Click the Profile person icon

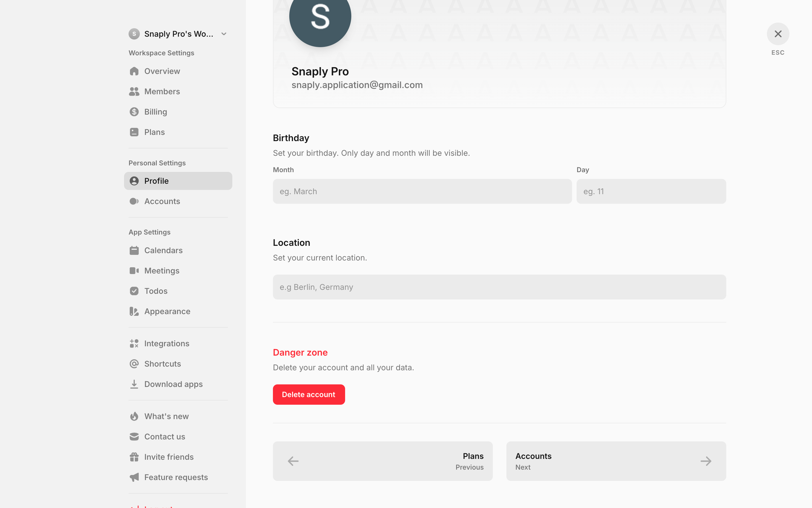click(134, 181)
